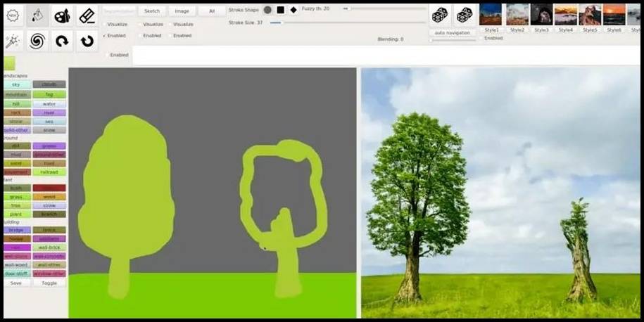The width and height of the screenshot is (644, 322).
Task: Pick the clouds label color
Action: (49, 84)
